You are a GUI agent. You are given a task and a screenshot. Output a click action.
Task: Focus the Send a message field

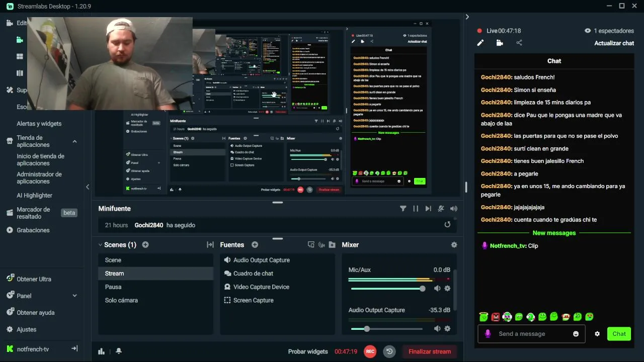point(531,334)
